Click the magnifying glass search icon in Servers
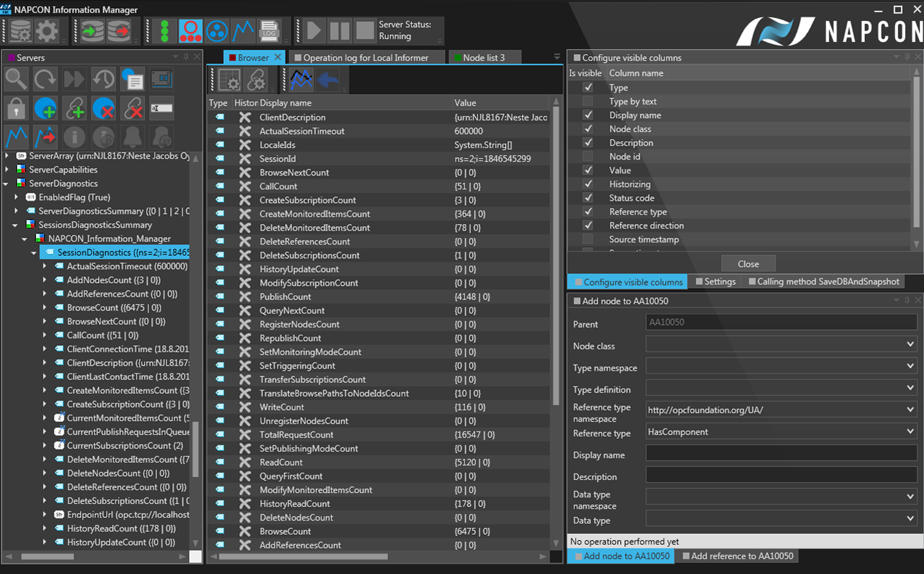The width and height of the screenshot is (924, 574). coord(16,79)
